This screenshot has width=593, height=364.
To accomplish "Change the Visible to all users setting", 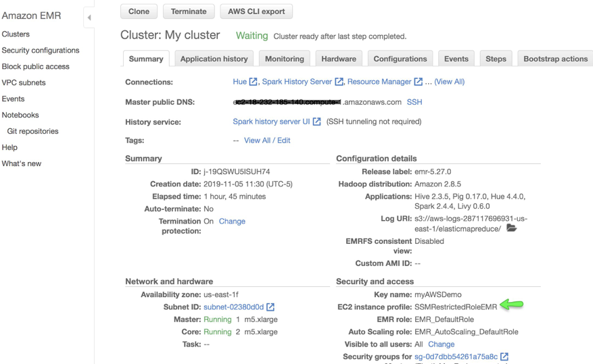I will [442, 344].
